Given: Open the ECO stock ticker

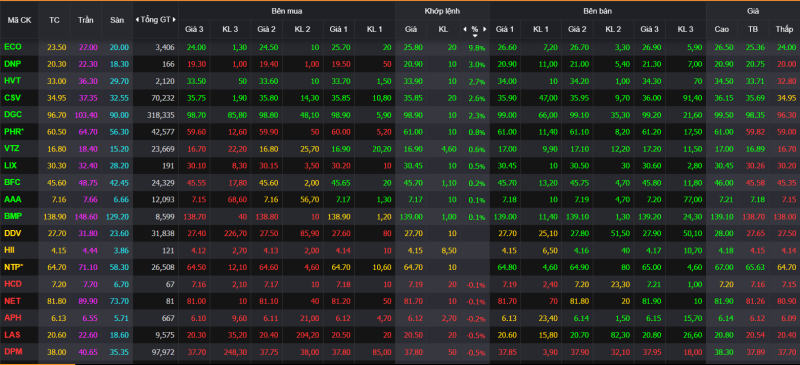Looking at the screenshot, I should (x=12, y=47).
